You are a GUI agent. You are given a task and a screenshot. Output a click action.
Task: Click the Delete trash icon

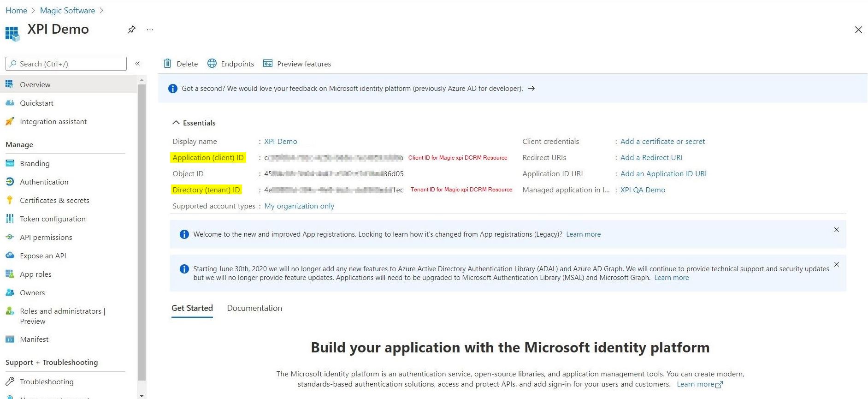(167, 63)
